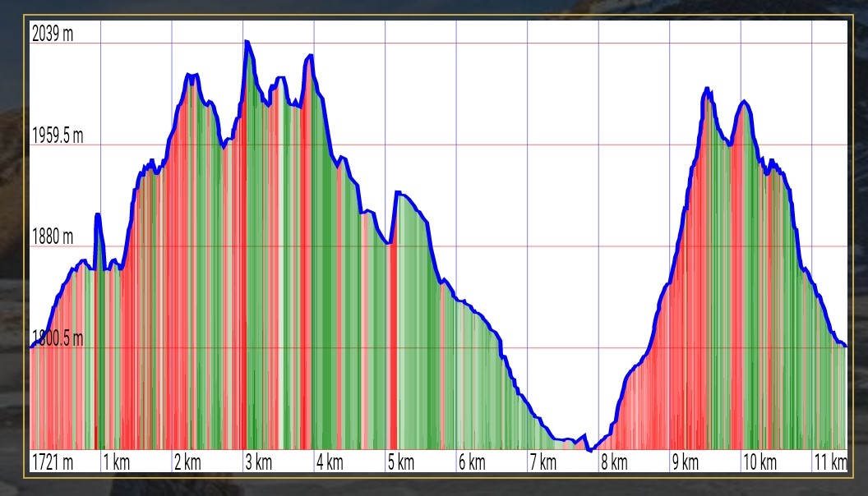Select the 8 km distance marker
This screenshot has height=496, width=868.
click(615, 462)
